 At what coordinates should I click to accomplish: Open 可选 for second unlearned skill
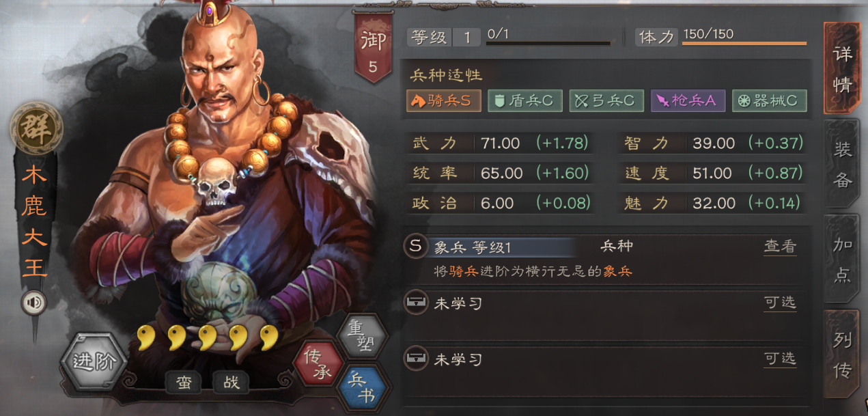point(780,359)
